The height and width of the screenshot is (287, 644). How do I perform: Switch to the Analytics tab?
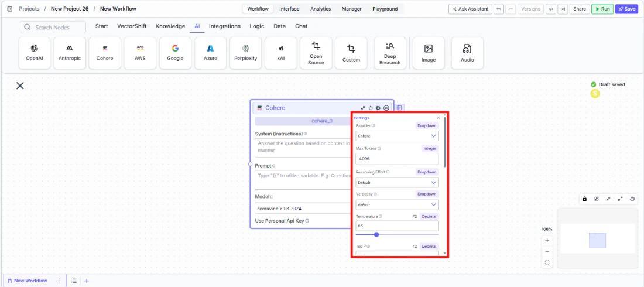(x=320, y=9)
